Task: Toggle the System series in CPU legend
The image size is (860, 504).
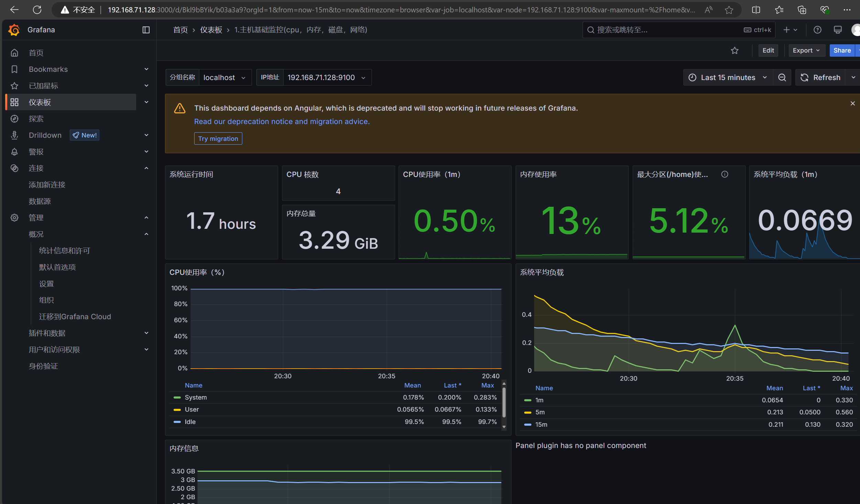Action: click(x=196, y=397)
